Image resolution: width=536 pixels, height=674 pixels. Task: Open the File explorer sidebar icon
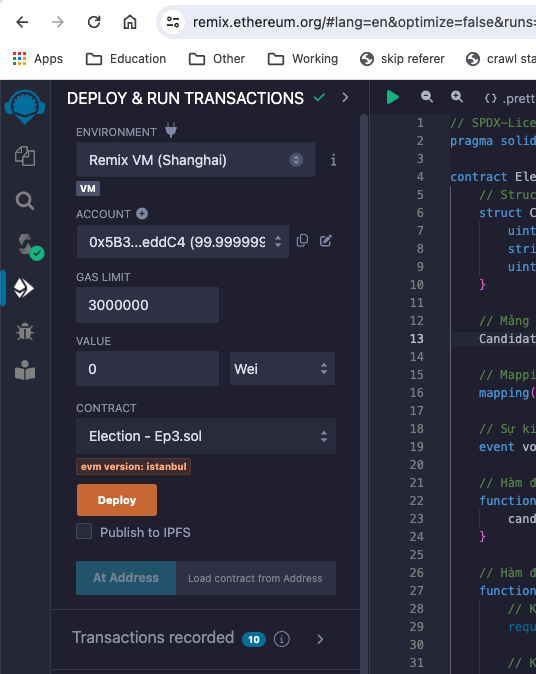tap(25, 156)
